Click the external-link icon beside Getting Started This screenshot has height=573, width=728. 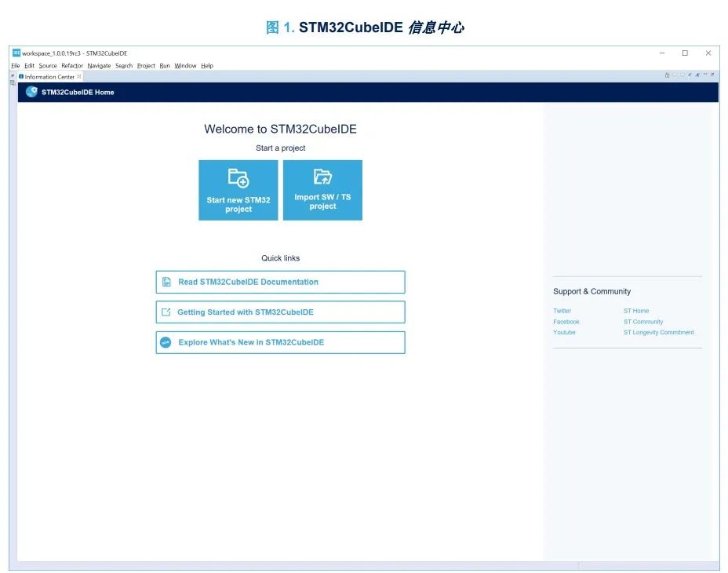point(166,312)
